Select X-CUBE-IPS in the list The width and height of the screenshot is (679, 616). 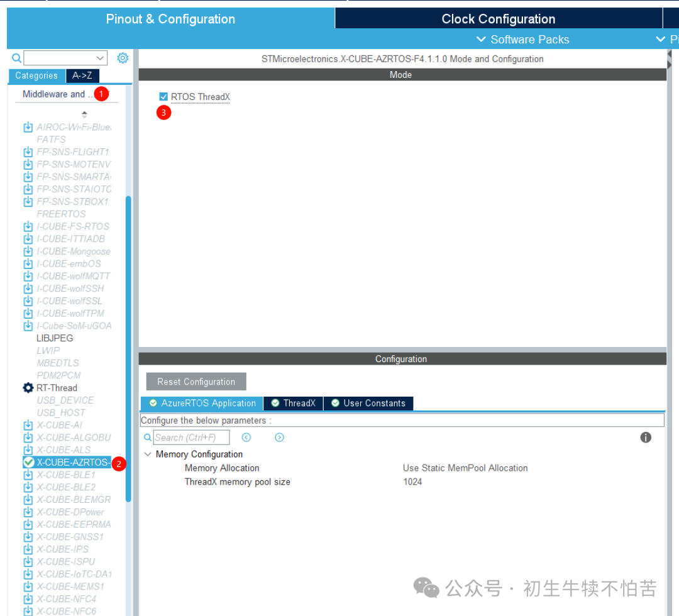(x=62, y=549)
